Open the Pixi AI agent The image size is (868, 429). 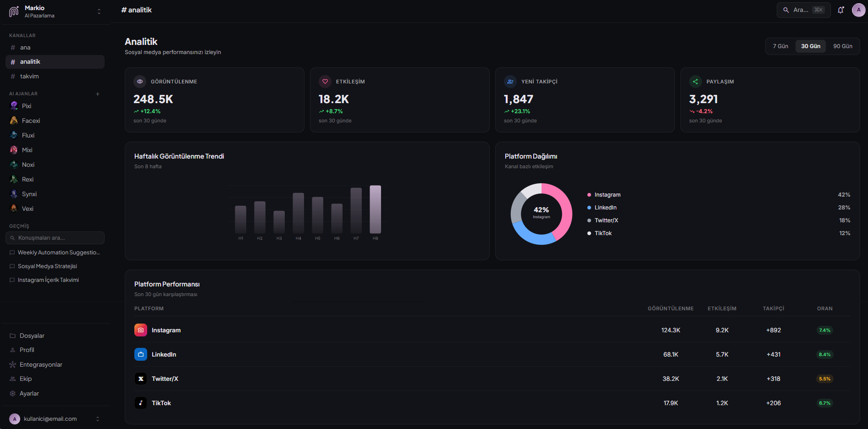click(x=27, y=105)
